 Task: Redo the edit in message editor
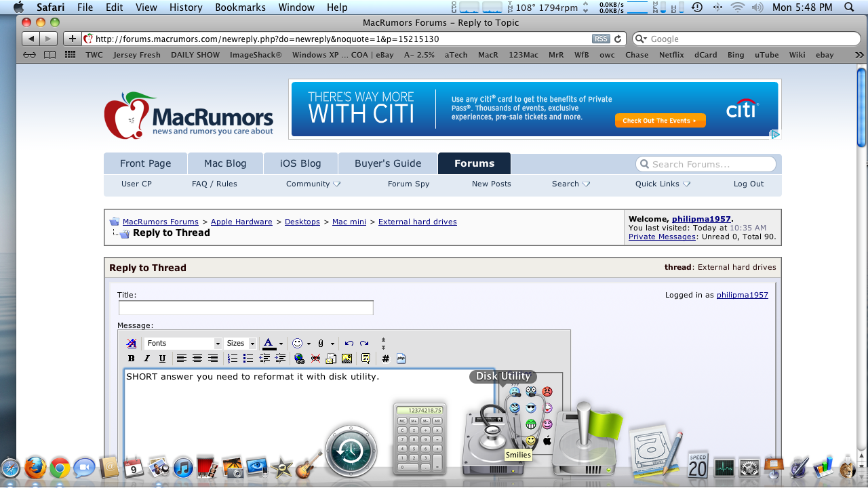tap(364, 344)
